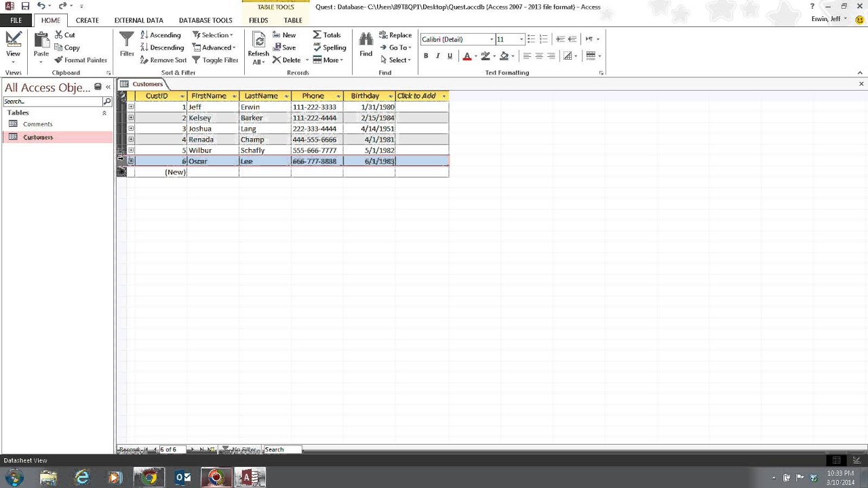Open the font name dropdown Calibri (Detail)
Viewport: 868px width, 488px height.
492,39
